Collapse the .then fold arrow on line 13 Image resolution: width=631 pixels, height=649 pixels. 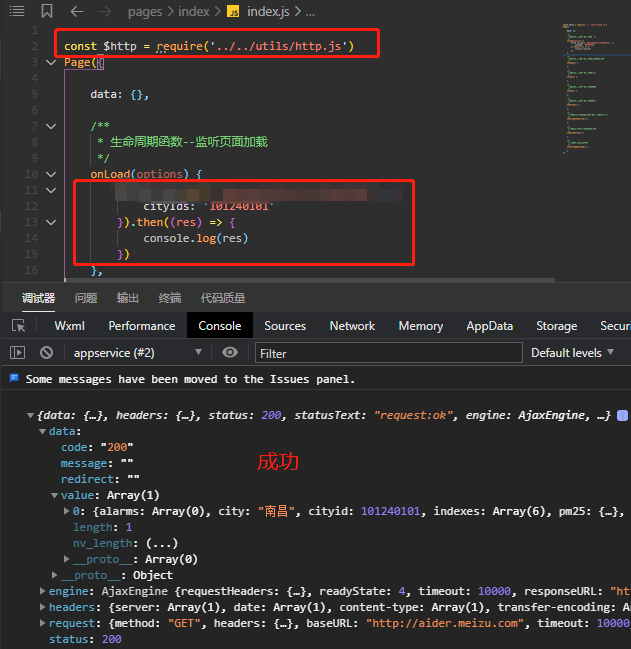click(51, 222)
